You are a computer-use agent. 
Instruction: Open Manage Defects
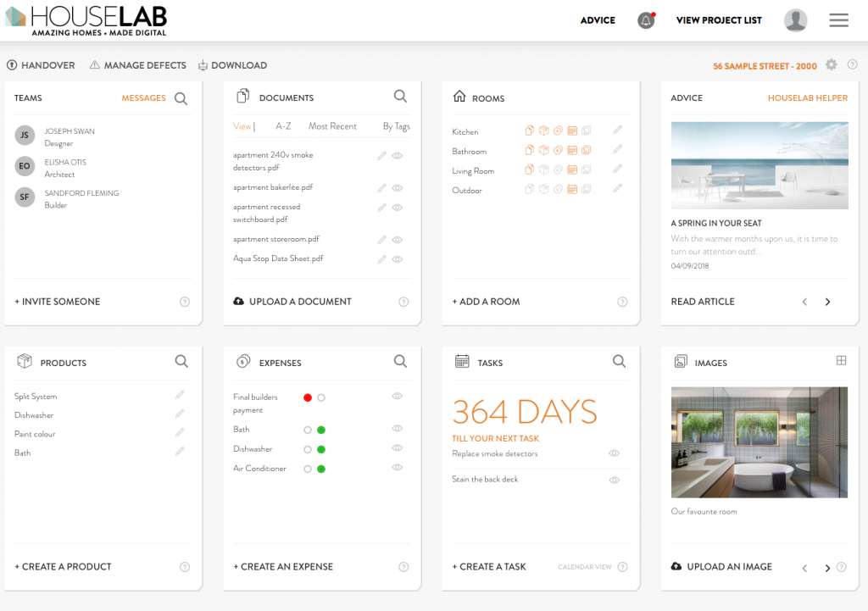(138, 65)
